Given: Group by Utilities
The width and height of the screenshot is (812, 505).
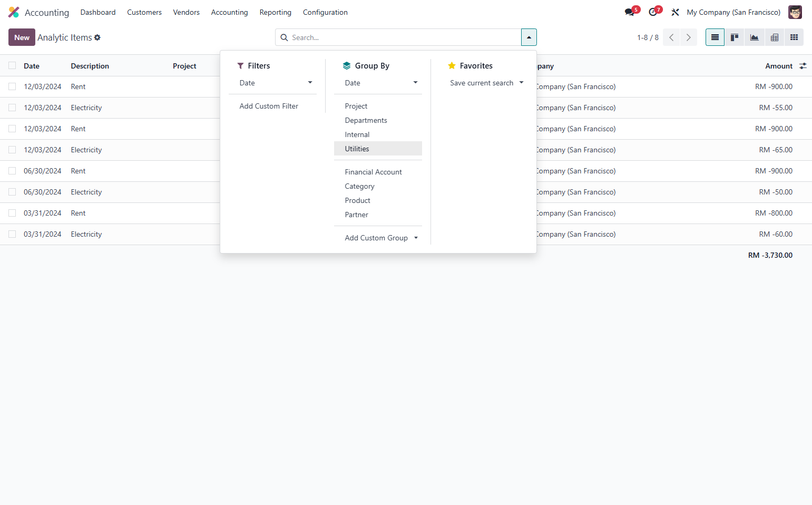Looking at the screenshot, I should (x=378, y=149).
